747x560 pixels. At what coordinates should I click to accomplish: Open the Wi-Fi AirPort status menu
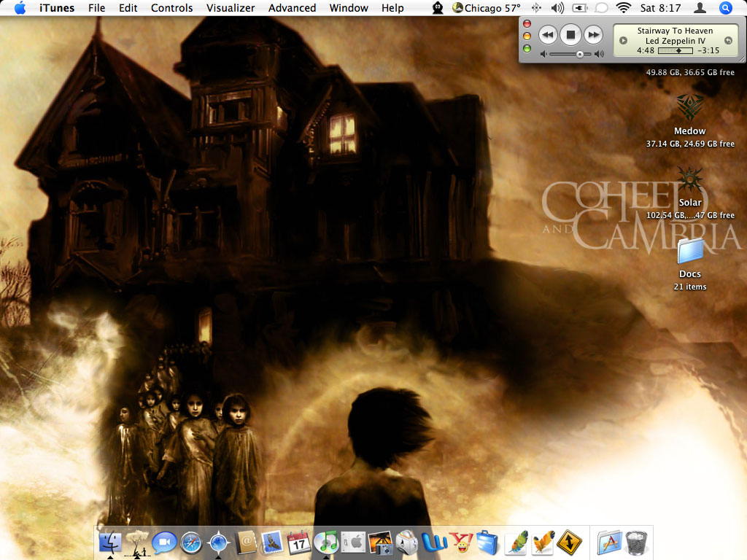623,7
